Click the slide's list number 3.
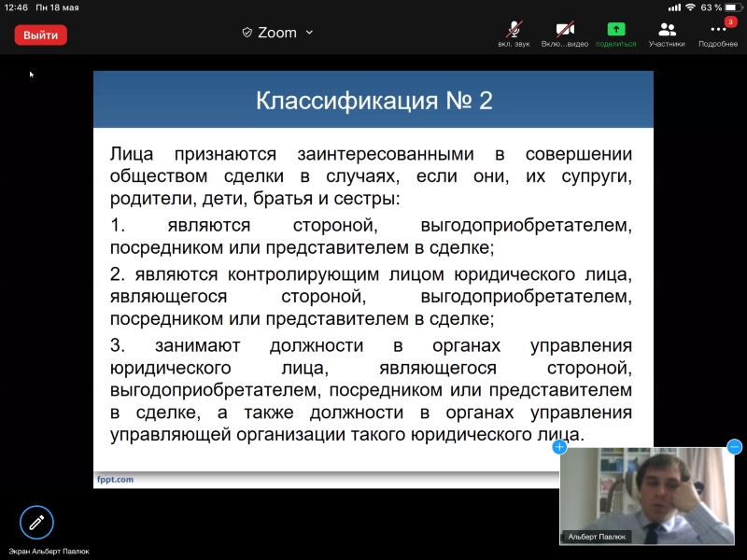The width and height of the screenshot is (747, 560). pyautogui.click(x=118, y=345)
